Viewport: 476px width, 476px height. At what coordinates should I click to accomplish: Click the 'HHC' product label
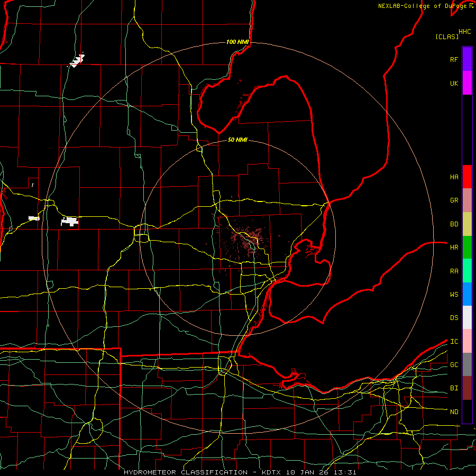click(464, 32)
